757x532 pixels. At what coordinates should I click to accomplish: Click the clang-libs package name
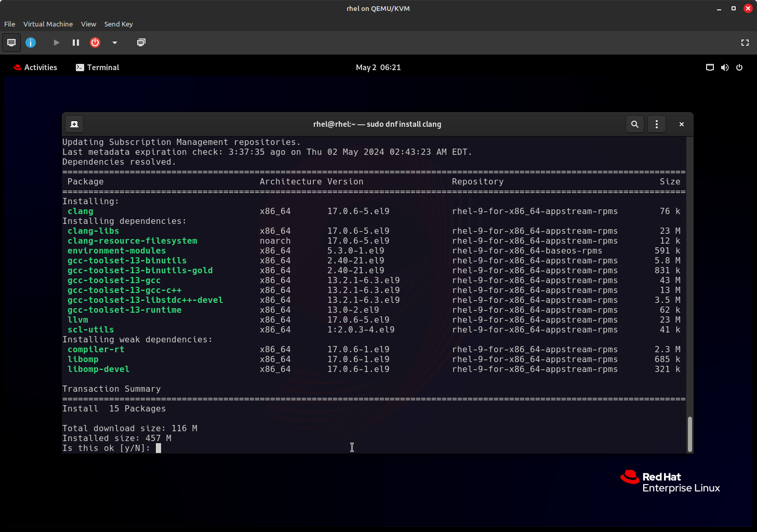point(94,231)
